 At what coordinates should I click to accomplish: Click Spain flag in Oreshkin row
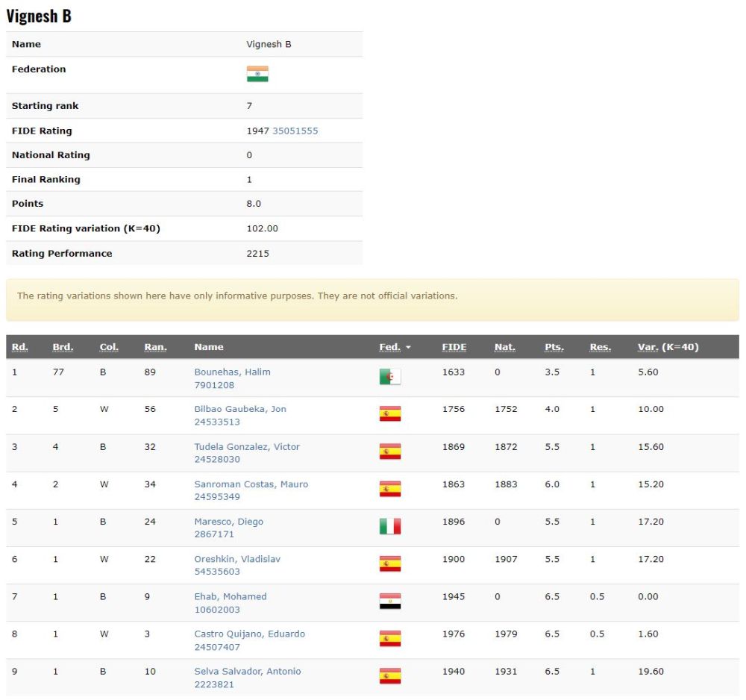pyautogui.click(x=390, y=564)
